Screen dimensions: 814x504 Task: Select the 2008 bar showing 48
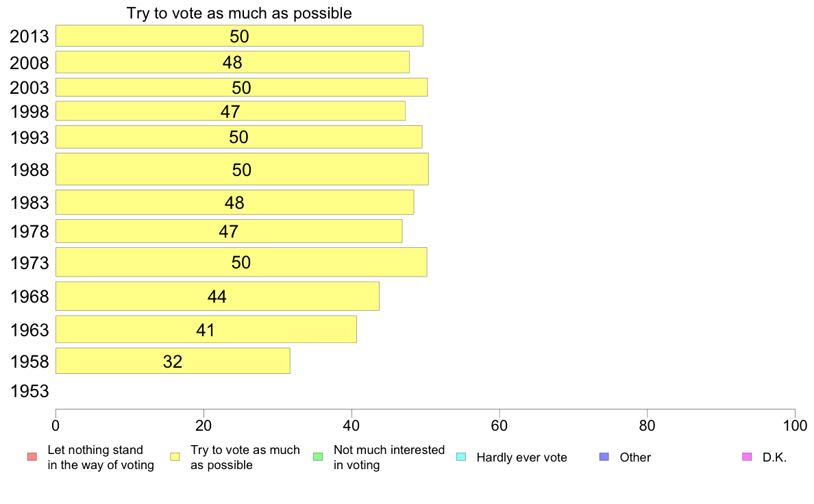click(x=232, y=62)
